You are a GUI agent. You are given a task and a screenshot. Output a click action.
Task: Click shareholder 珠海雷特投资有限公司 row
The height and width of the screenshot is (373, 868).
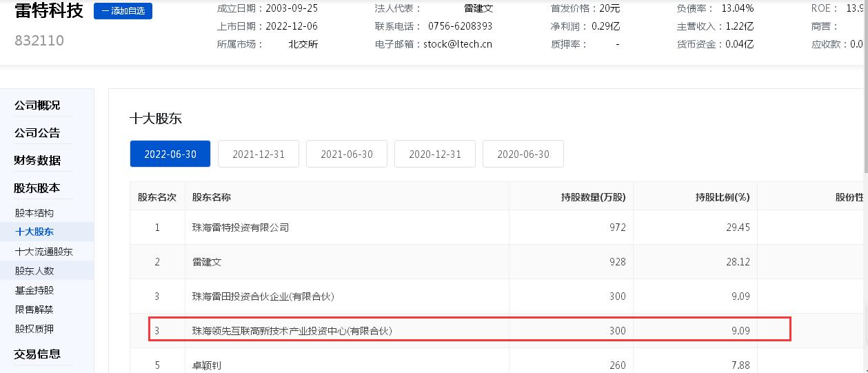point(240,228)
